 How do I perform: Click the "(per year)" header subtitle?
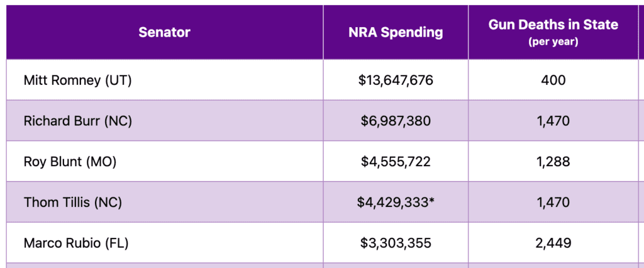(553, 43)
